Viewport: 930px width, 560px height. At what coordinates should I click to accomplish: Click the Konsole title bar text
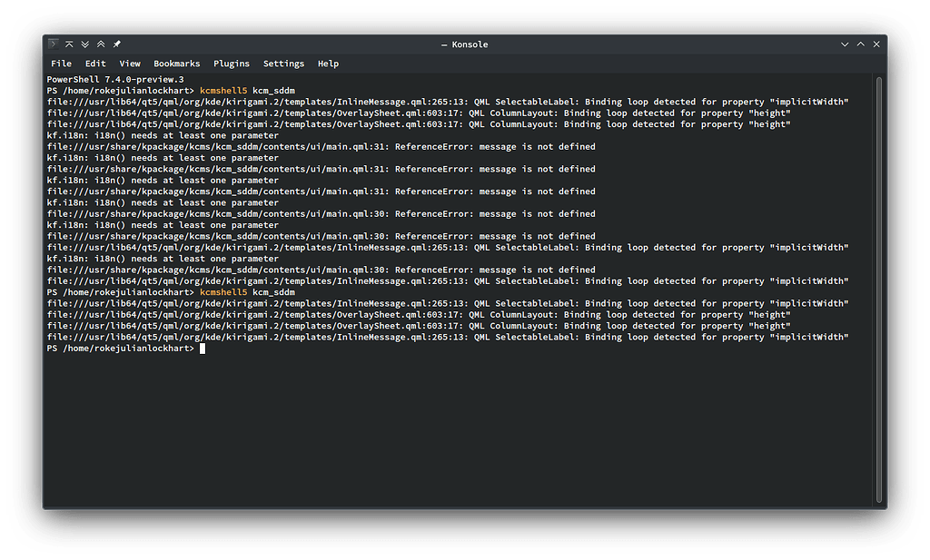click(x=464, y=44)
